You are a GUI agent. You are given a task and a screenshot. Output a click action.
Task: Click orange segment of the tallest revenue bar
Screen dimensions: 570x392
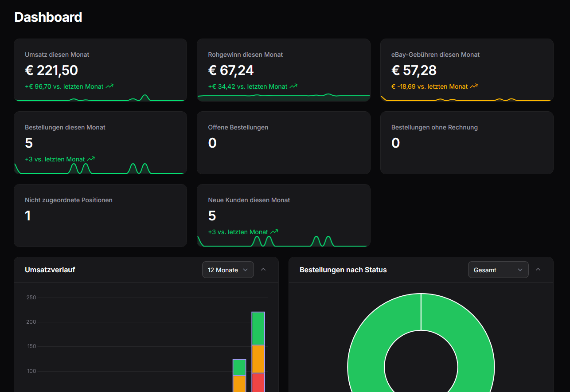(258, 359)
